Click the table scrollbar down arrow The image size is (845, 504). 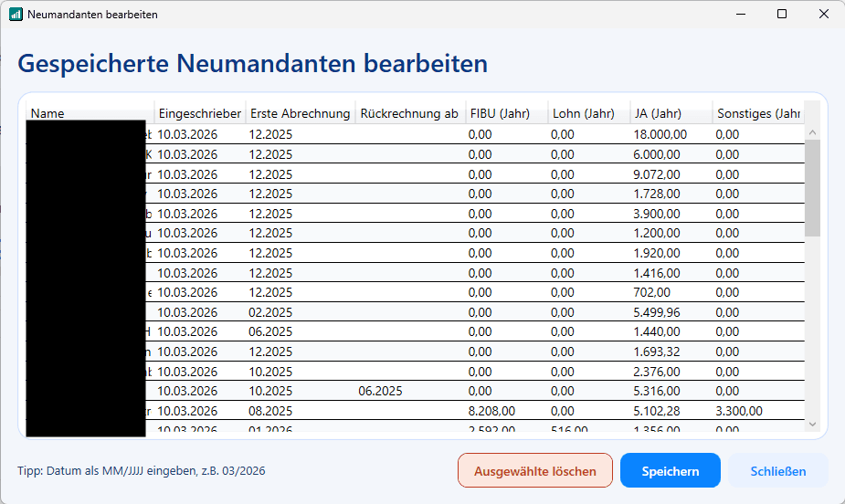[x=812, y=425]
